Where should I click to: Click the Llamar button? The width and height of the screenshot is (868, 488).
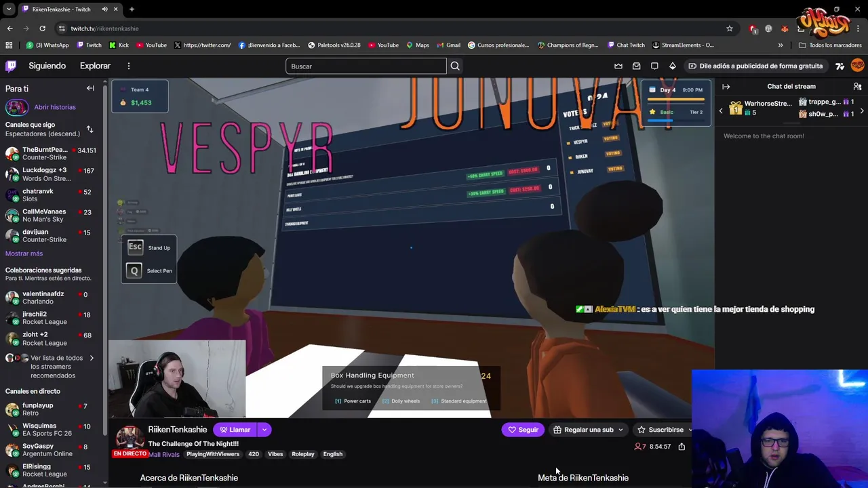tap(235, 430)
